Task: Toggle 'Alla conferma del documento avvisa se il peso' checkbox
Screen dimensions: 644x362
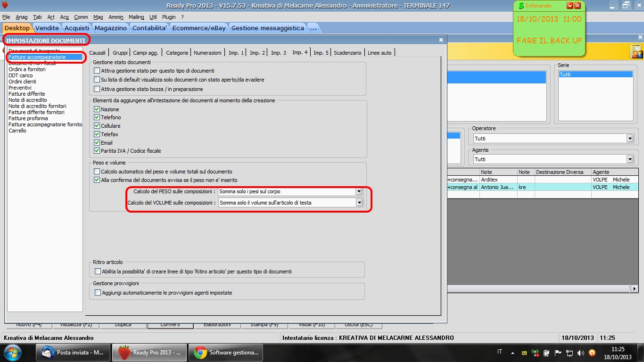Action: click(x=97, y=180)
